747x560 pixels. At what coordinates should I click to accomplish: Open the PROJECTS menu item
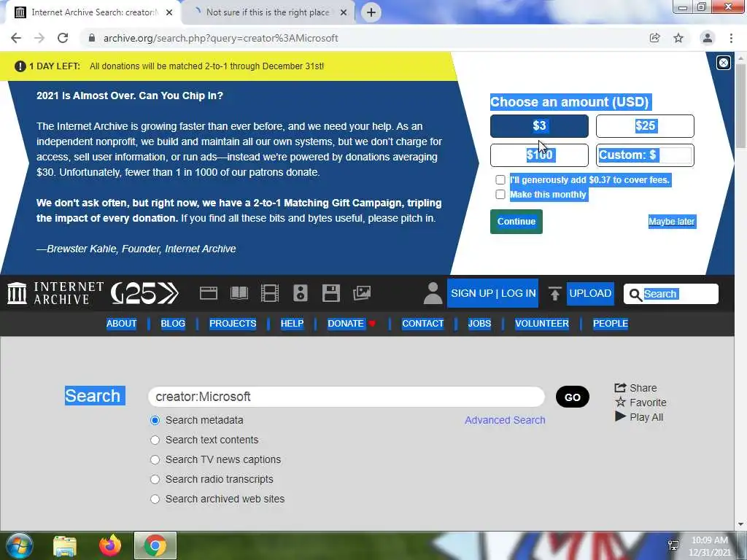(233, 323)
